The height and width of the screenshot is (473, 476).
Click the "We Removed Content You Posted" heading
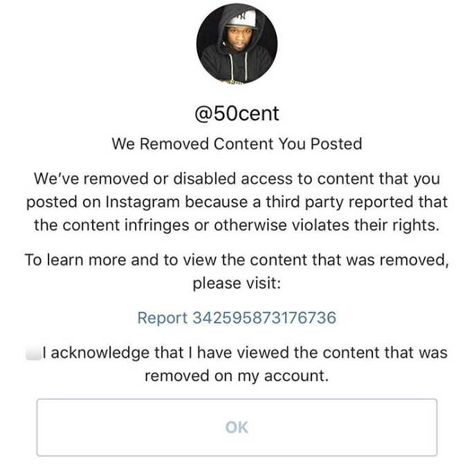pos(237,144)
